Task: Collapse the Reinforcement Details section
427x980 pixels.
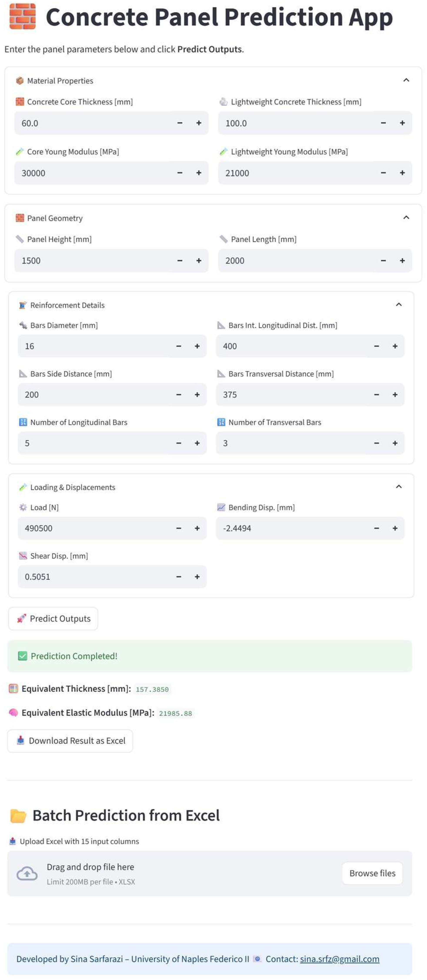Action: pos(399,305)
